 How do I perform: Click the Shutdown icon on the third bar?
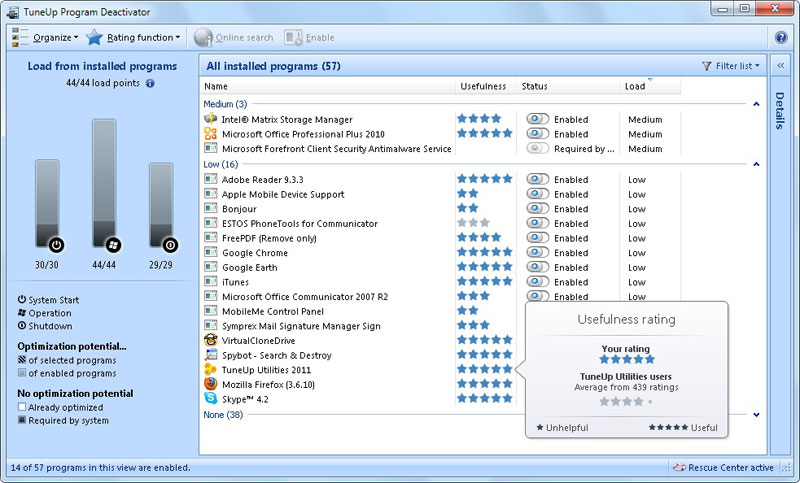[170, 245]
